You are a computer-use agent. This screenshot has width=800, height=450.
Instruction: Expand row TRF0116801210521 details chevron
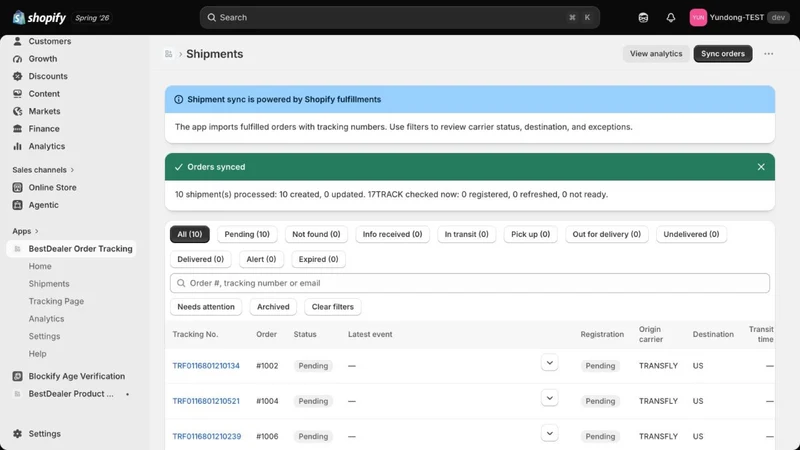click(549, 398)
